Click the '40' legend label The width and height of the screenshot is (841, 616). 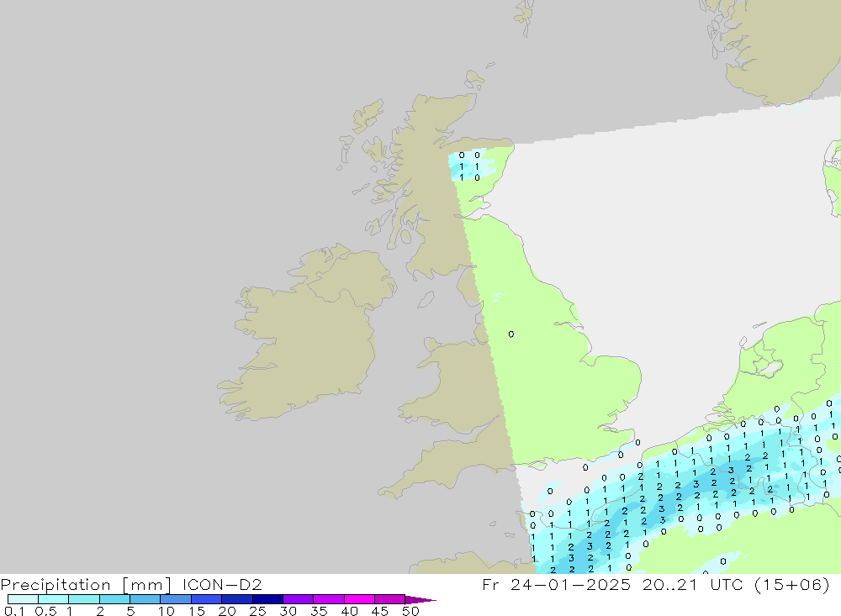(349, 611)
